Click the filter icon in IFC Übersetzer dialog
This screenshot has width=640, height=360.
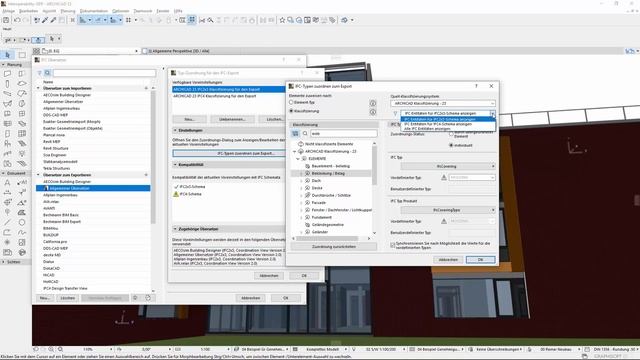pyautogui.click(x=40, y=73)
